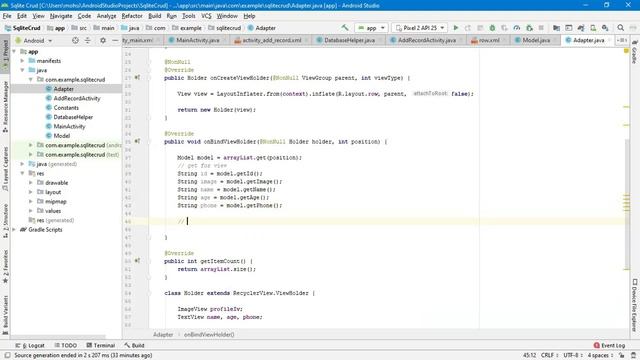Expand the values folder
The image size is (640, 360).
(x=31, y=211)
